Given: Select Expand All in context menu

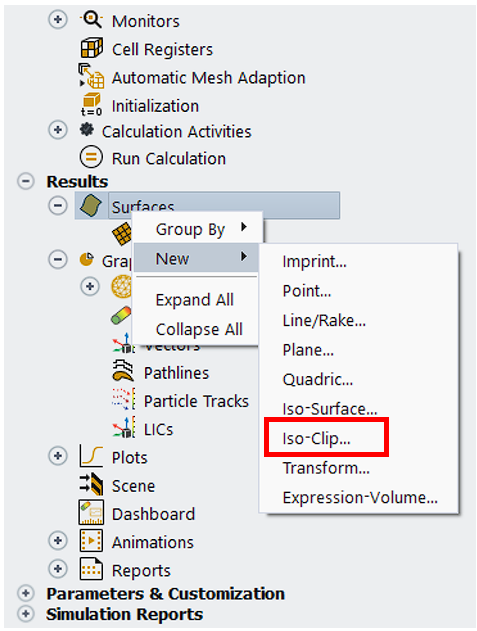Looking at the screenshot, I should [x=194, y=300].
